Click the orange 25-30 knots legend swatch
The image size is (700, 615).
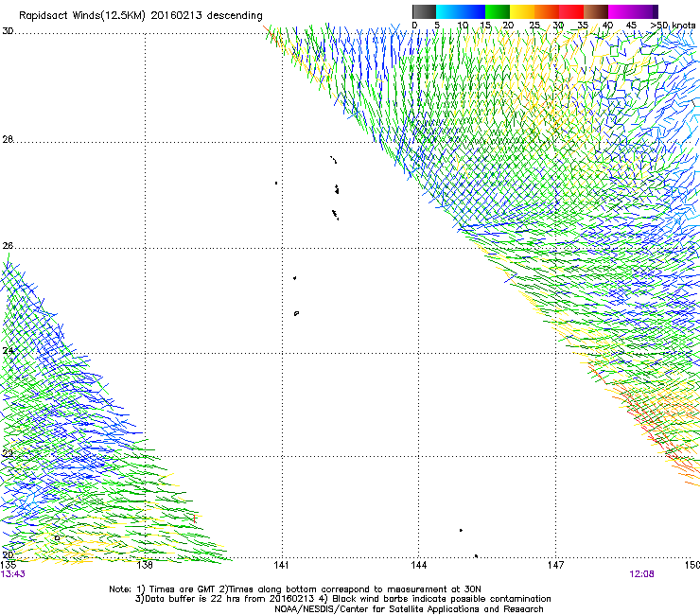click(x=547, y=11)
